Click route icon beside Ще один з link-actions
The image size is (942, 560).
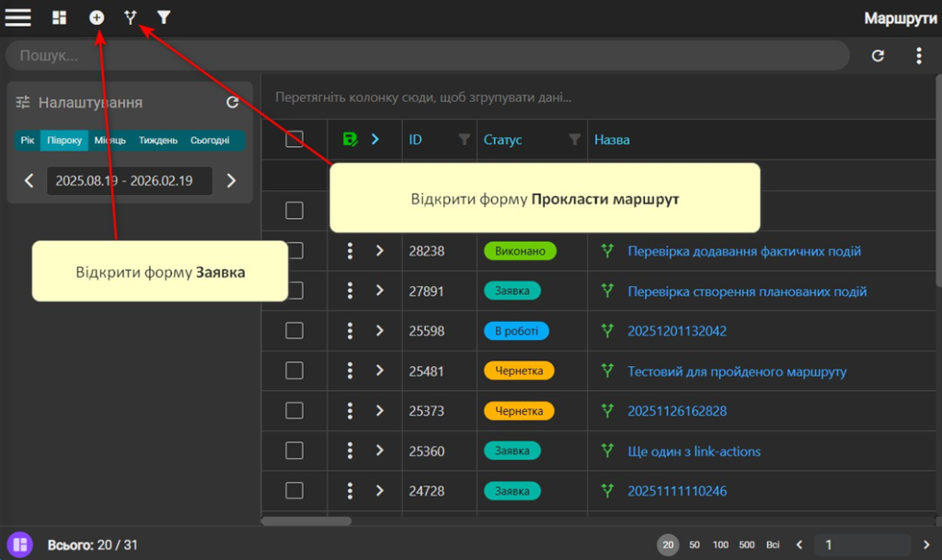coord(607,451)
